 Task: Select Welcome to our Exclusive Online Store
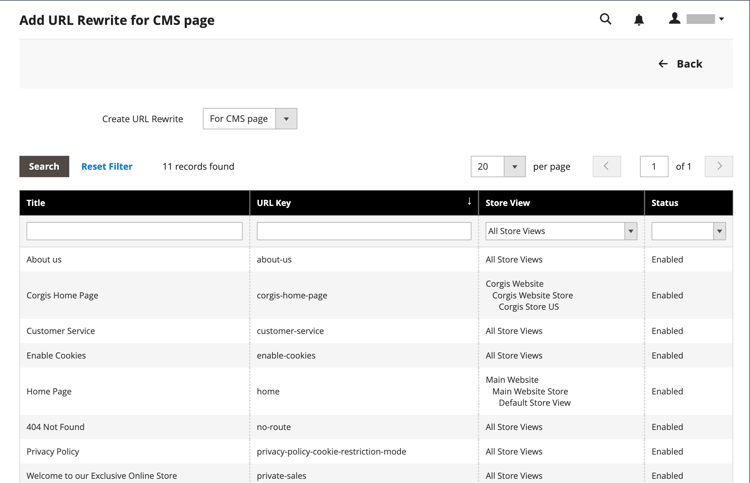click(101, 476)
